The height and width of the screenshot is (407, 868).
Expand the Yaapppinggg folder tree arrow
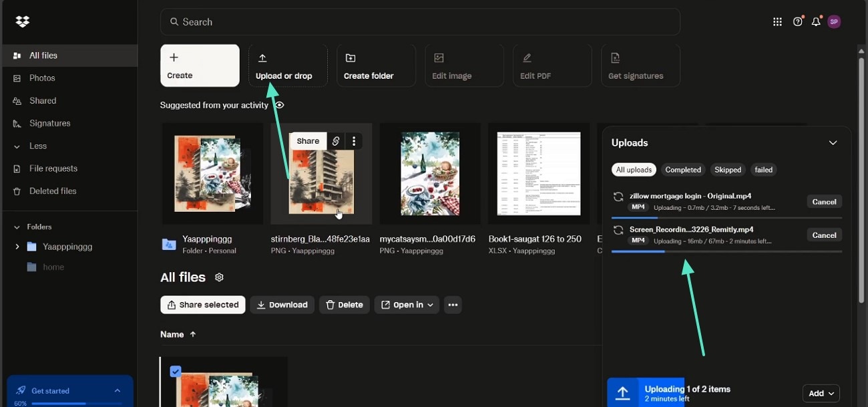[x=17, y=247]
